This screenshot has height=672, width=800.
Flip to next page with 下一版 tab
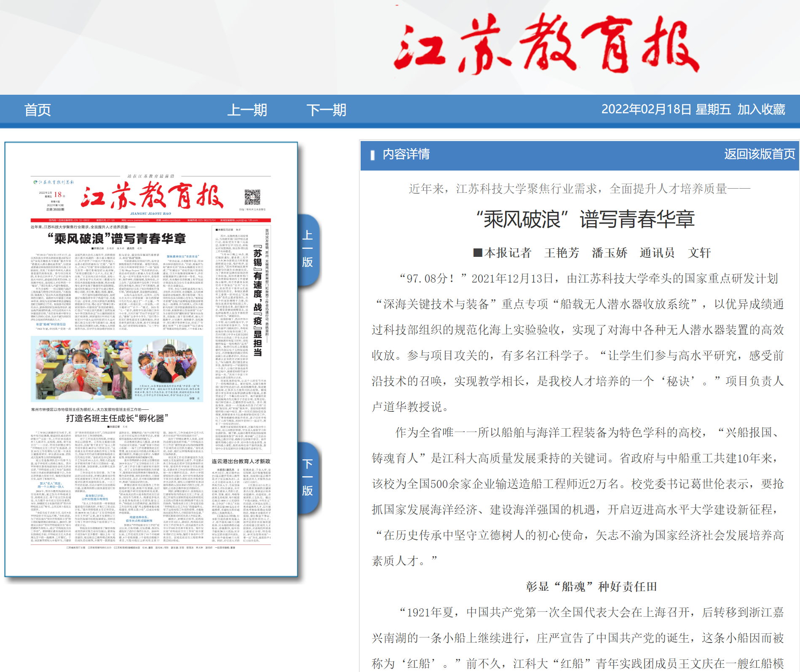tap(308, 477)
